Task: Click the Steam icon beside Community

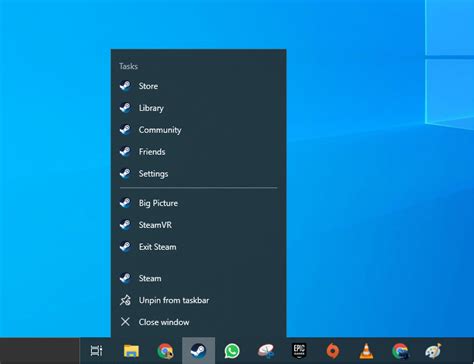Action: (125, 130)
